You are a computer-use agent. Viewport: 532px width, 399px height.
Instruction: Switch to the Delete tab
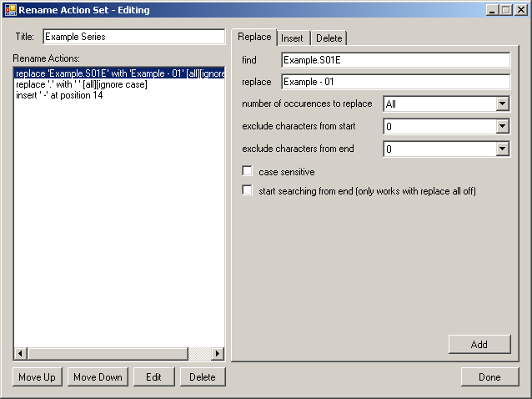329,38
